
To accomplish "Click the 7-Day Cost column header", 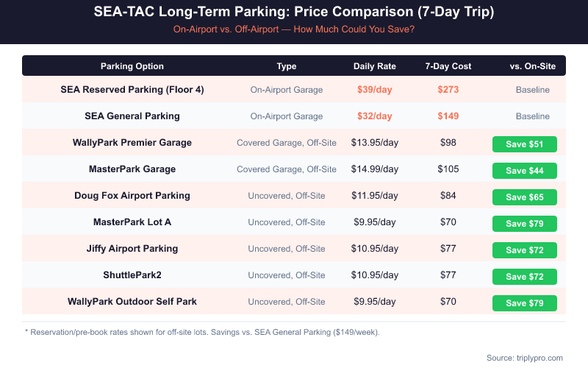I will point(448,66).
